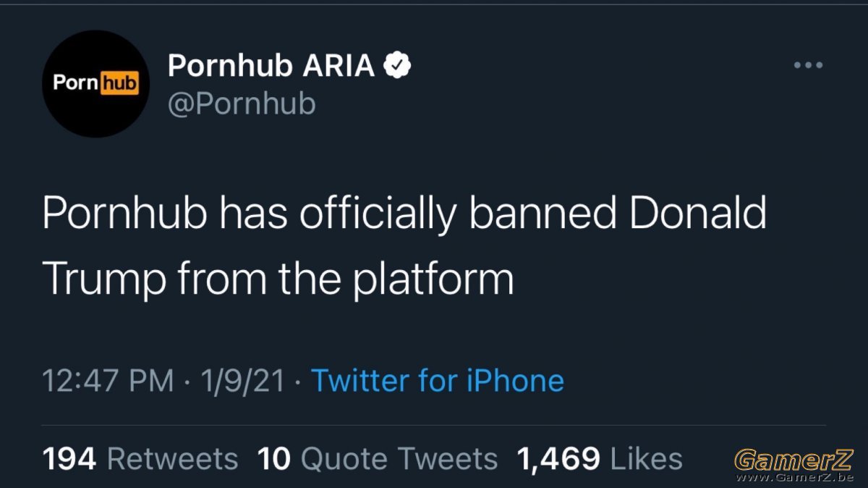
Task: View the 10 Quote Tweets
Action: click(378, 459)
